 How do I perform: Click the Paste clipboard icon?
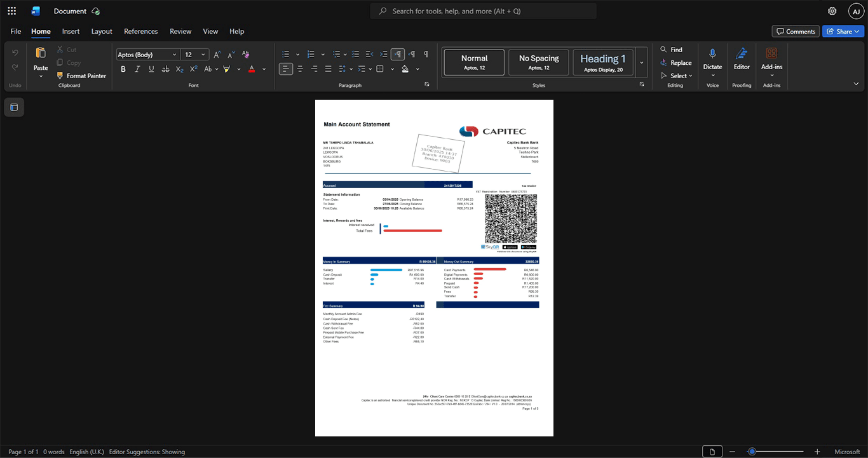coord(41,53)
